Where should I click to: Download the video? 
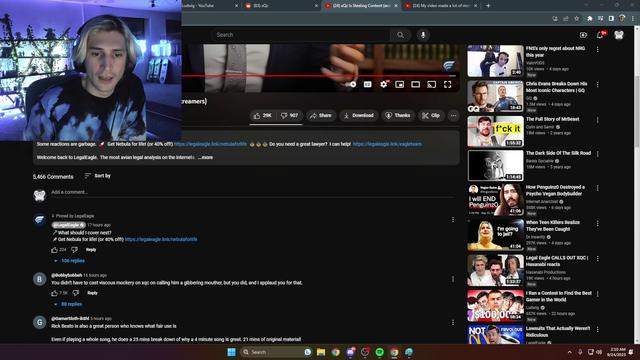[x=359, y=116]
